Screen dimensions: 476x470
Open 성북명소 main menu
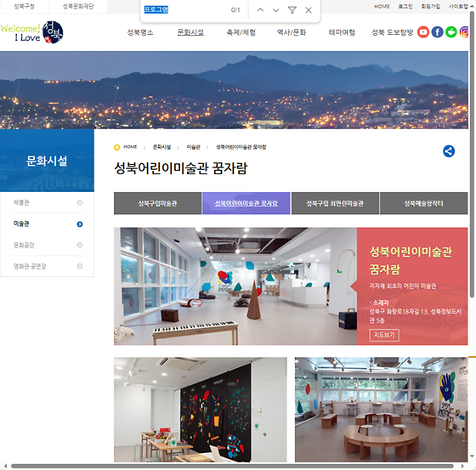coord(140,32)
